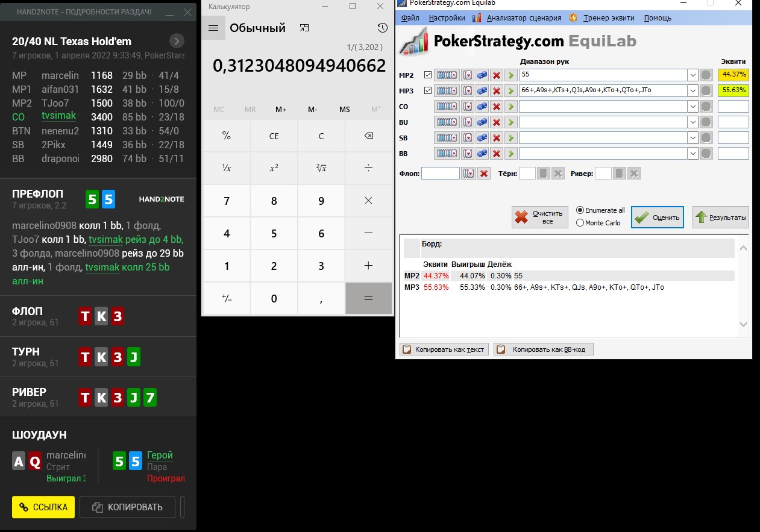Click the yellow ССЫЛКА button in Hand2Note

[x=43, y=507]
